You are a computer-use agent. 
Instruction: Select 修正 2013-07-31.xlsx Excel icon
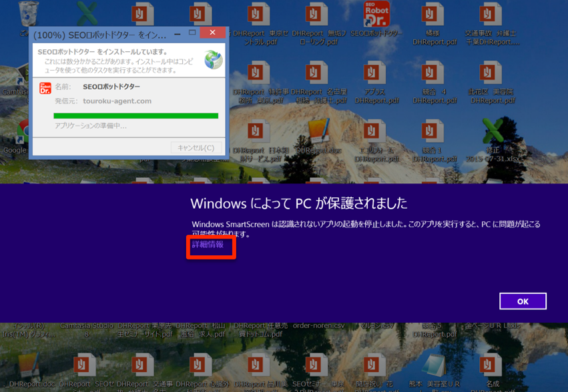click(x=493, y=131)
